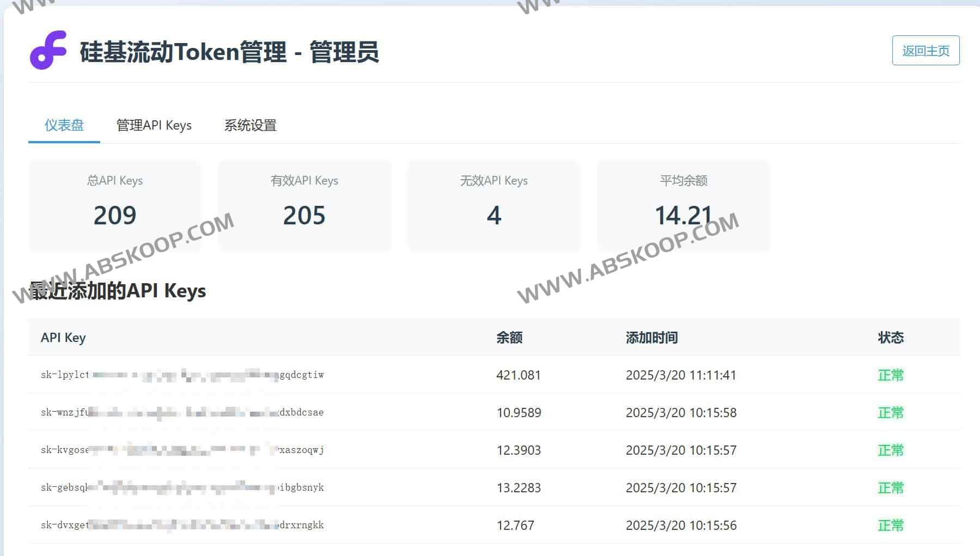Open the 系统设置 tab
The image size is (980, 556).
(x=250, y=125)
